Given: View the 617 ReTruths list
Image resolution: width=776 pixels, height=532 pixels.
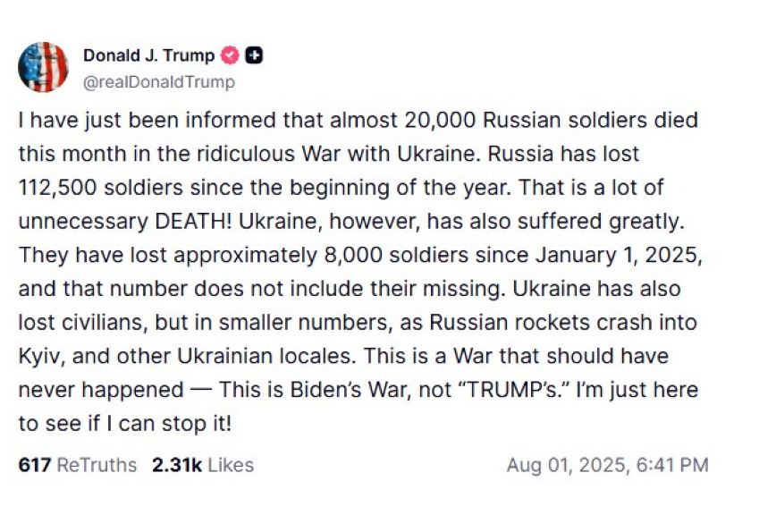Looking at the screenshot, I should click(x=77, y=465).
